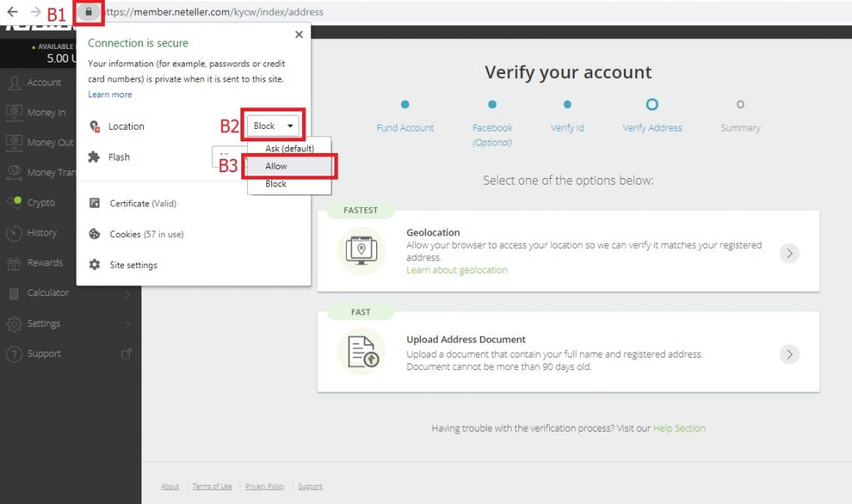Screen dimensions: 852x504
Task: Close the site information popup
Action: (x=299, y=35)
